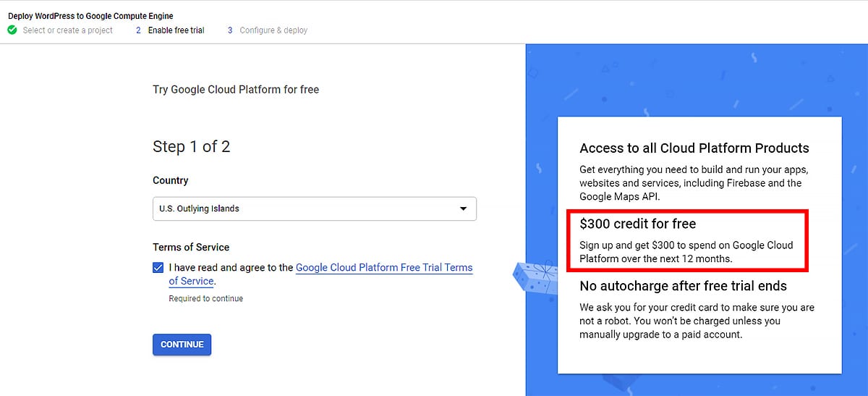The image size is (868, 396).
Task: Uncheck the Terms of Service agreement checkbox
Action: point(158,268)
